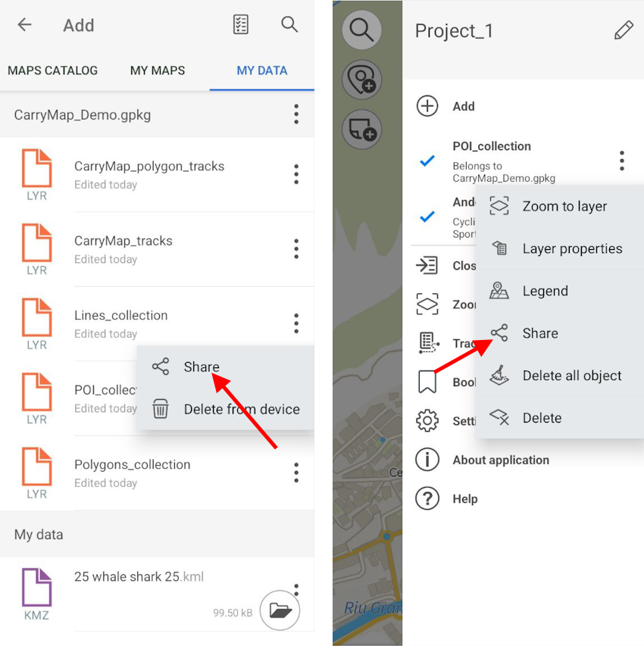The width and height of the screenshot is (644, 646).
Task: Open the folder browse floating button
Action: tap(280, 610)
